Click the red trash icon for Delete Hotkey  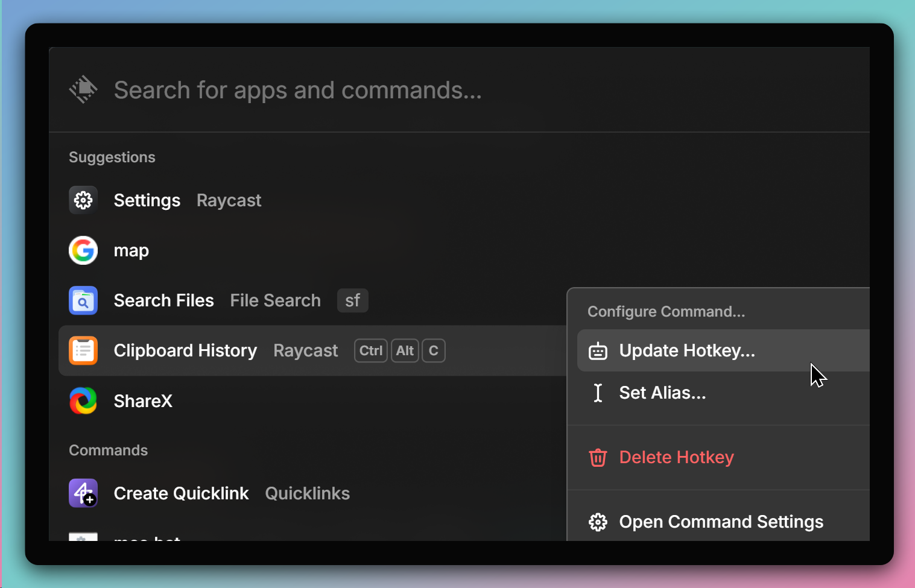click(x=598, y=457)
